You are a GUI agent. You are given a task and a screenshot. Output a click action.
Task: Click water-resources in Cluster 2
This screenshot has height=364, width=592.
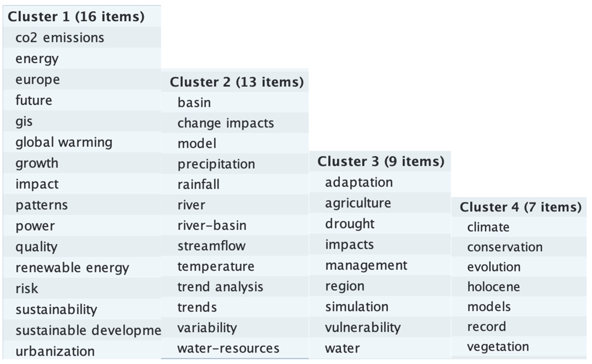(x=235, y=348)
